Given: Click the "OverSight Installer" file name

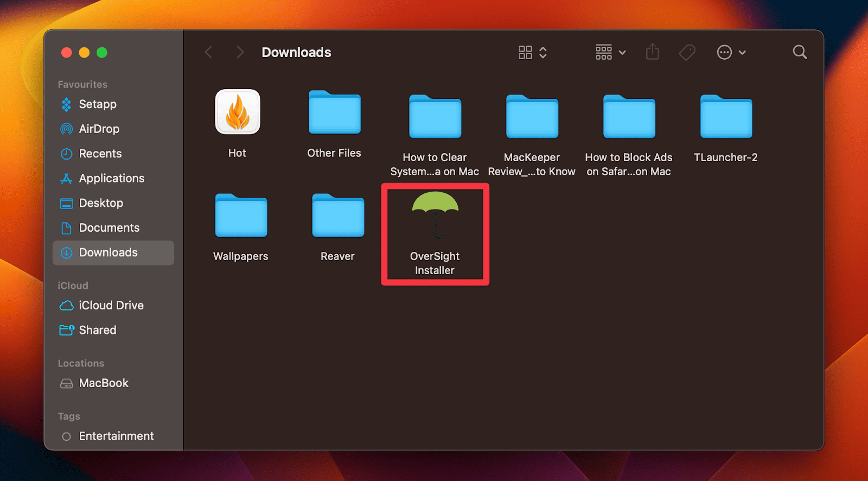Looking at the screenshot, I should 435,263.
